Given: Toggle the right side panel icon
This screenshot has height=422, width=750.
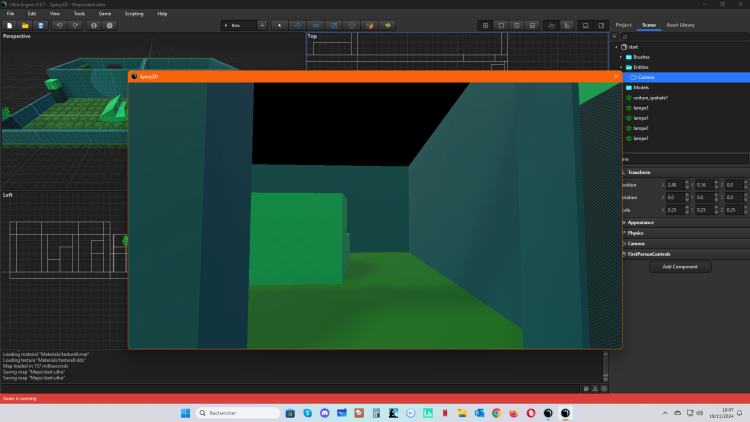Looking at the screenshot, I should click(601, 25).
